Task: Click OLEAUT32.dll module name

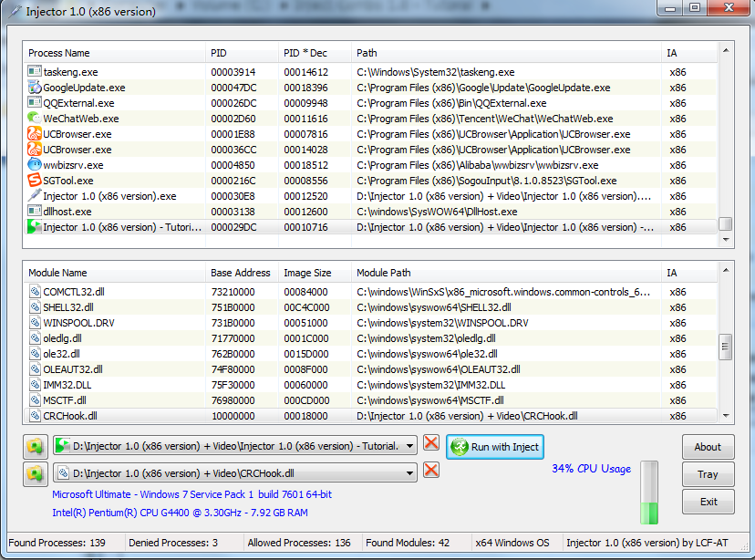Action: 73,369
